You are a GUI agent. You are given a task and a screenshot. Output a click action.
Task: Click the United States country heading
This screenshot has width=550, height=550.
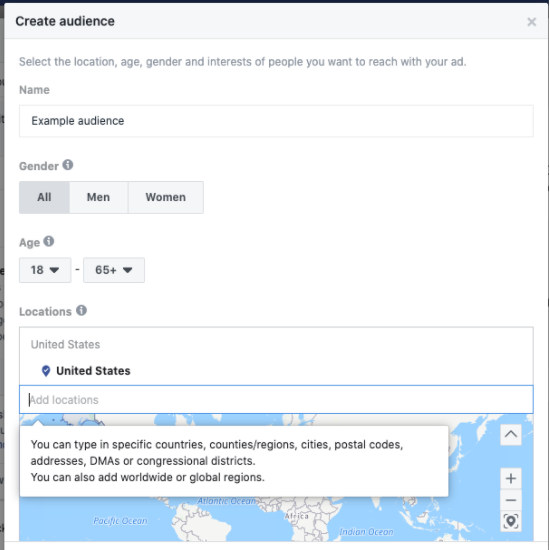click(65, 344)
